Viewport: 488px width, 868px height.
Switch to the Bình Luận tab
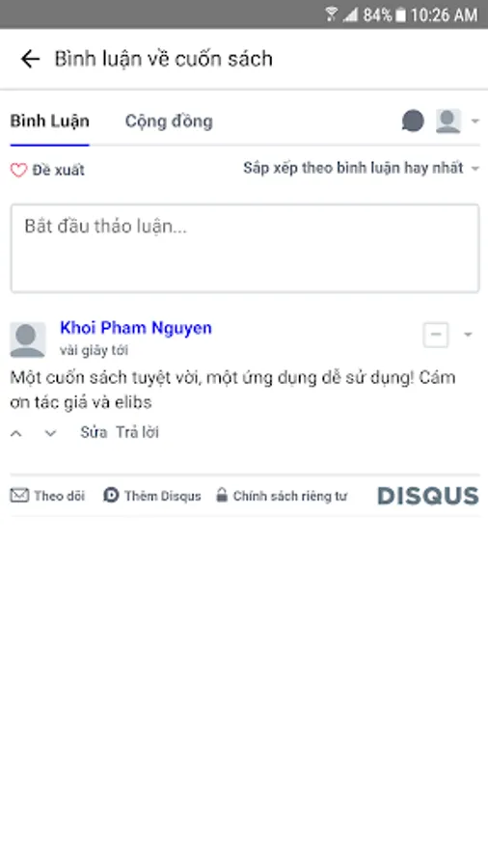pyautogui.click(x=50, y=122)
